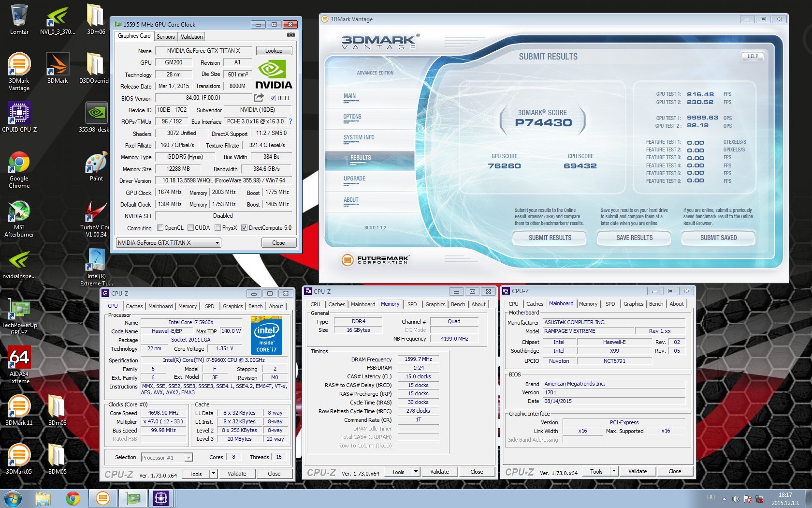Open the Upgrade section in 3DMark Vantage
Viewport: 812px width, 508px height.
(354, 179)
